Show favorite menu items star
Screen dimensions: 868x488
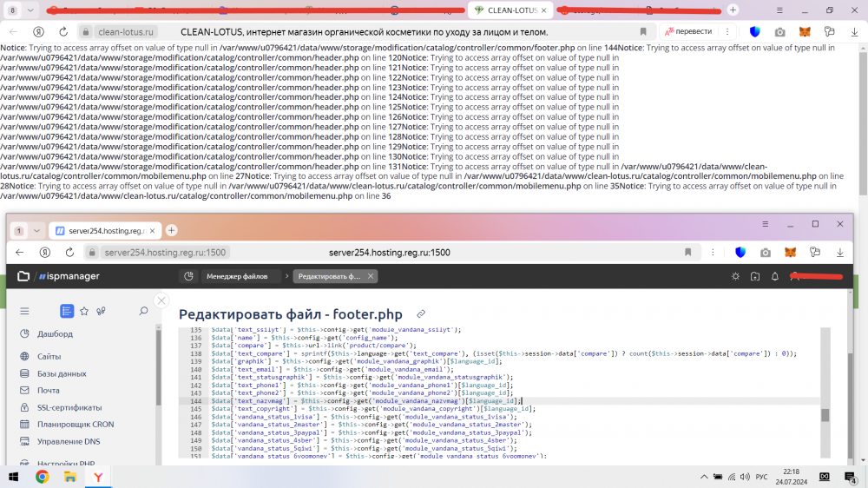(x=84, y=312)
